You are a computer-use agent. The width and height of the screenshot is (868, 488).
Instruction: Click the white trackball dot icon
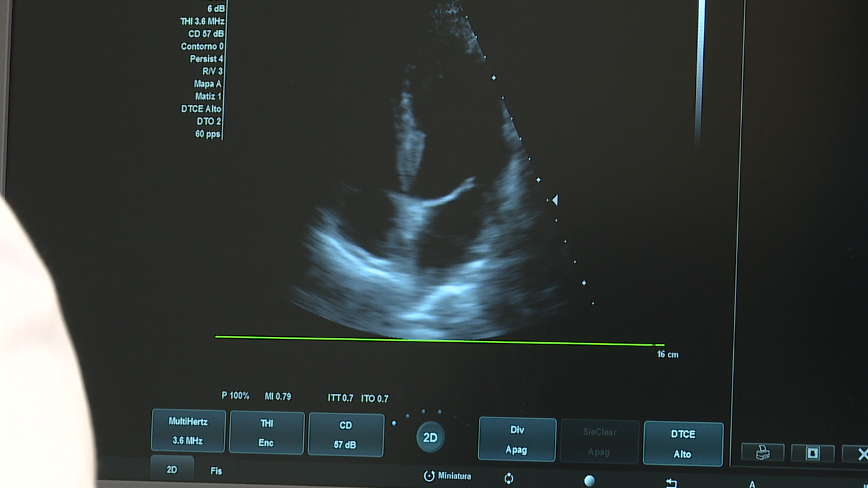pos(589,481)
